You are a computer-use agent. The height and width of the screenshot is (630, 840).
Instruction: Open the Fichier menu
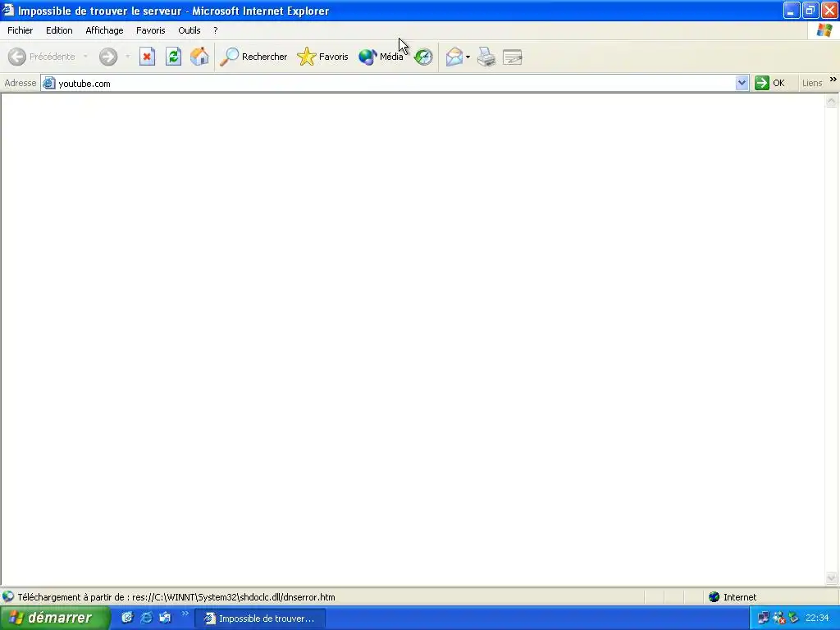point(20,30)
